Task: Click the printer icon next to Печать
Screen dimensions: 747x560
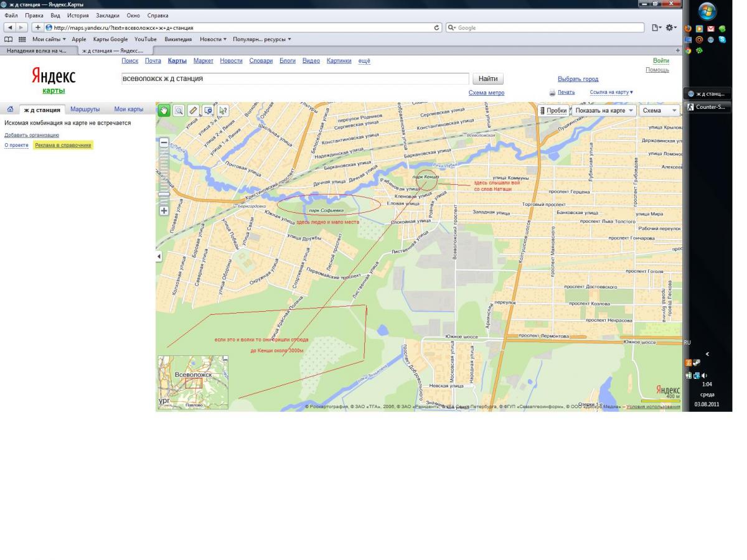Action: tap(552, 93)
